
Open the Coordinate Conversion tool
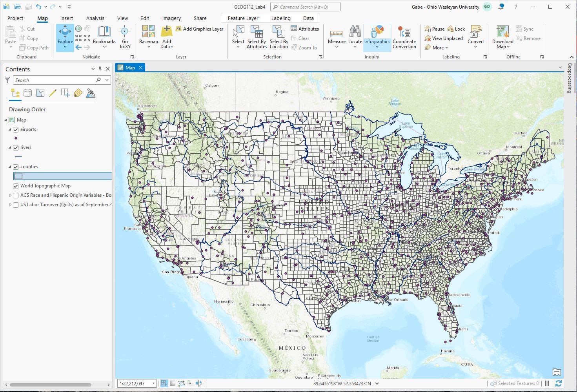point(404,36)
